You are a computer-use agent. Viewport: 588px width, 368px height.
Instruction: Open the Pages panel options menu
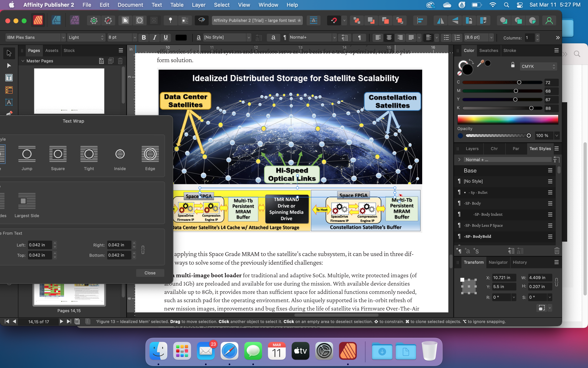[x=121, y=50]
